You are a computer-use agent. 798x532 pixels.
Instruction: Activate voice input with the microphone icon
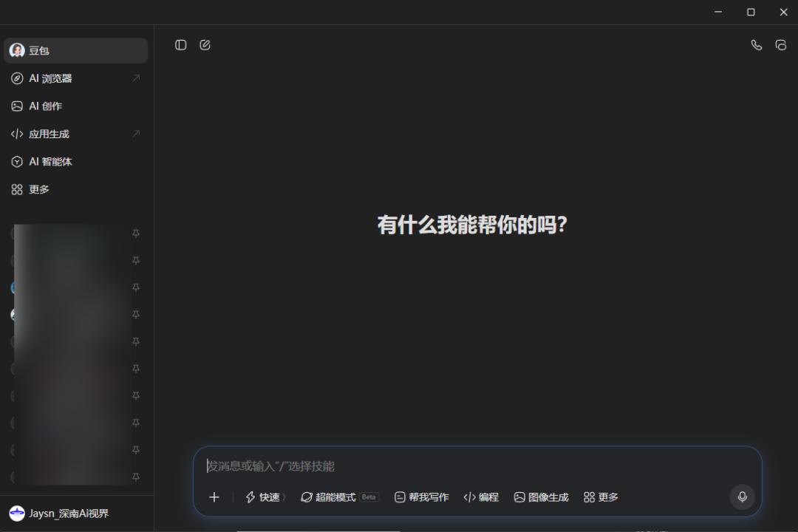742,497
